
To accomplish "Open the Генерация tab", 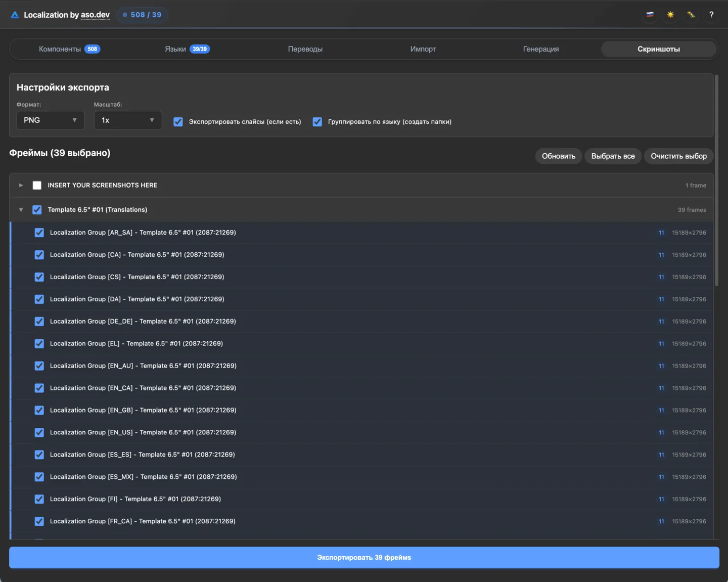I will pyautogui.click(x=540, y=49).
